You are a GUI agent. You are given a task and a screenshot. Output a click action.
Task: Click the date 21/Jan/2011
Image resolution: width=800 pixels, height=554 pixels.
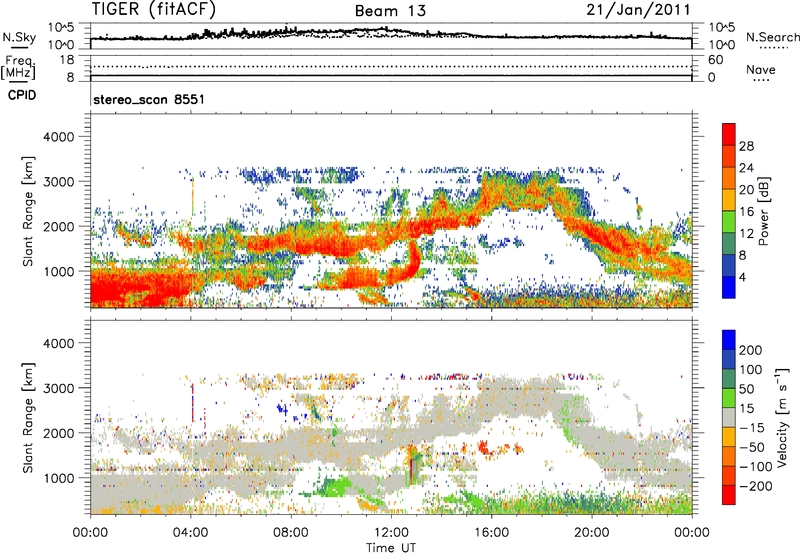click(x=638, y=9)
